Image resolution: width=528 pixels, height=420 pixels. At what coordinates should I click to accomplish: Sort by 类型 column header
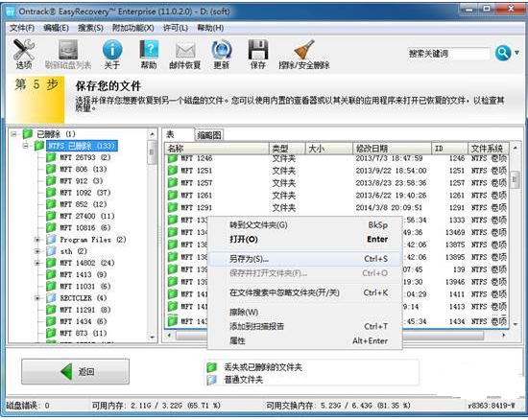point(287,149)
